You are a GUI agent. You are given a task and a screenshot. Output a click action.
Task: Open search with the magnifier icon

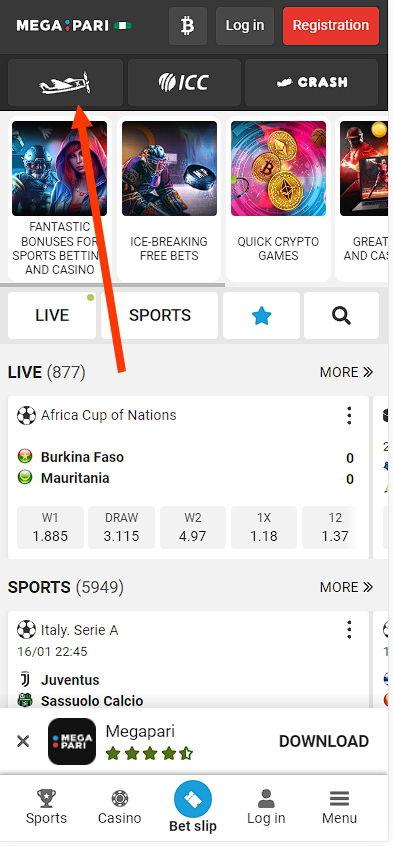click(x=341, y=316)
